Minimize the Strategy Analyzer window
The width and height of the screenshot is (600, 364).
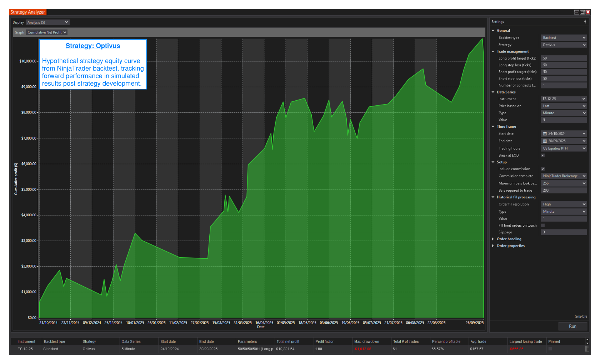[x=576, y=12]
